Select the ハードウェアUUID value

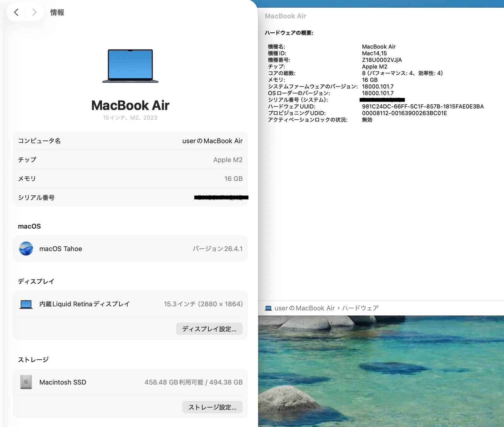423,106
